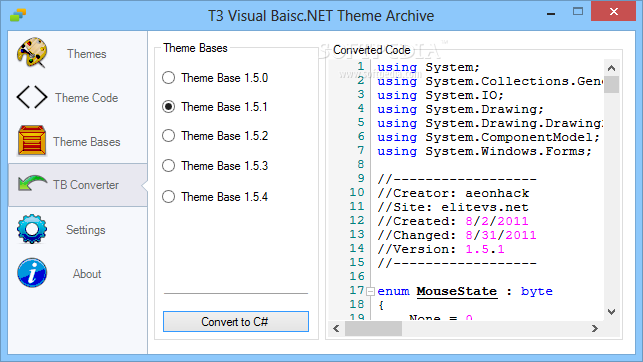
Task: Open the Themes section
Action: click(x=78, y=54)
